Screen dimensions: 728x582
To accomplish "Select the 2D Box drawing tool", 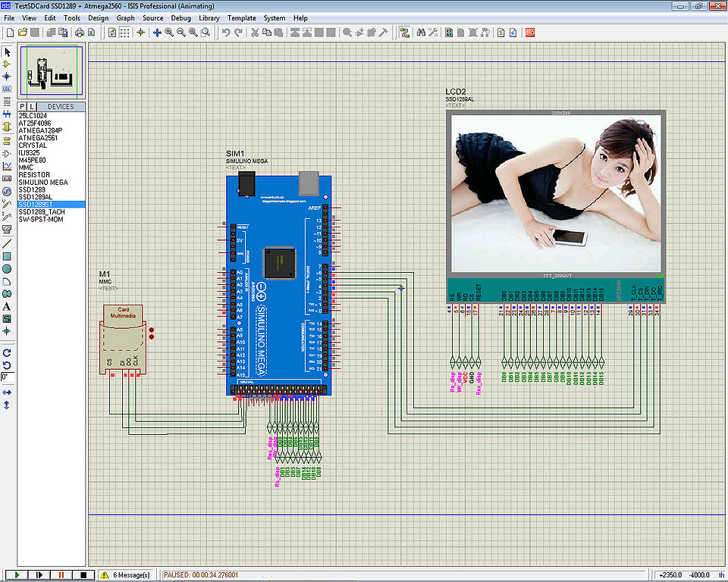I will pyautogui.click(x=7, y=256).
